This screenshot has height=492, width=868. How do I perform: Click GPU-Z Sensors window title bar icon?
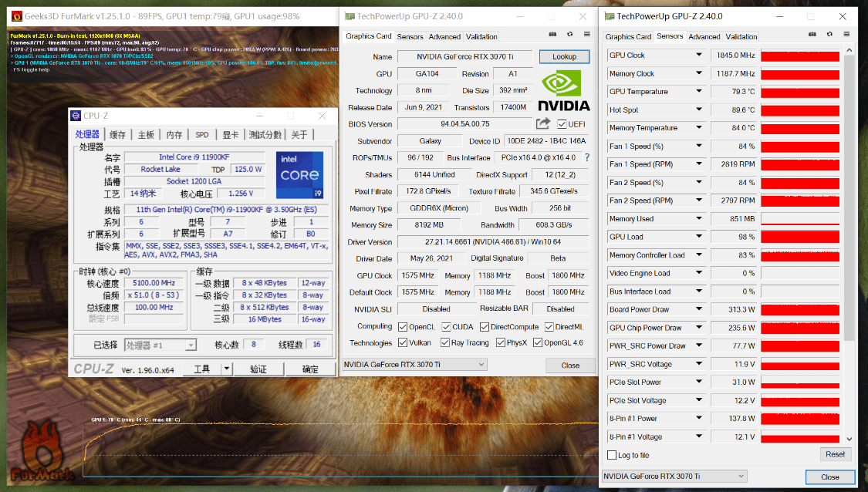(609, 17)
